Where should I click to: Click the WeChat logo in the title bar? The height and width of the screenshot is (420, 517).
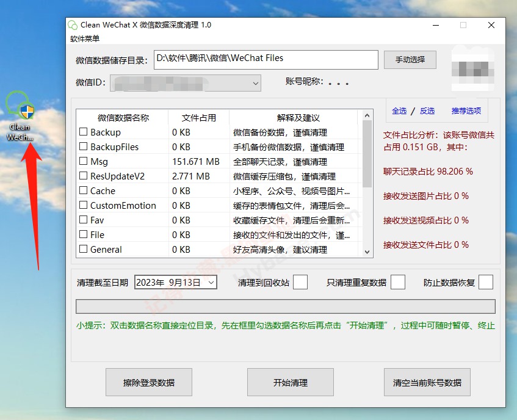click(x=73, y=25)
